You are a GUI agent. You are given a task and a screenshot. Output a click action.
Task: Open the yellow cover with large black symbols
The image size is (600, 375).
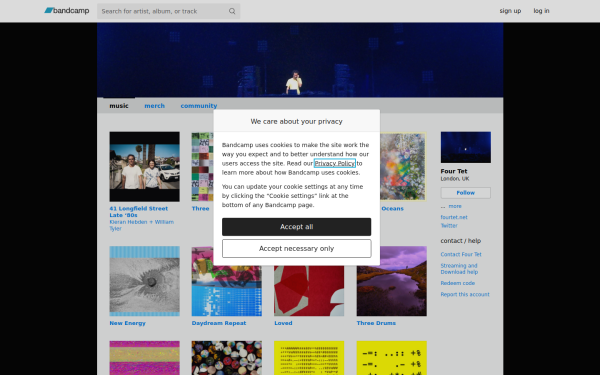(x=391, y=358)
